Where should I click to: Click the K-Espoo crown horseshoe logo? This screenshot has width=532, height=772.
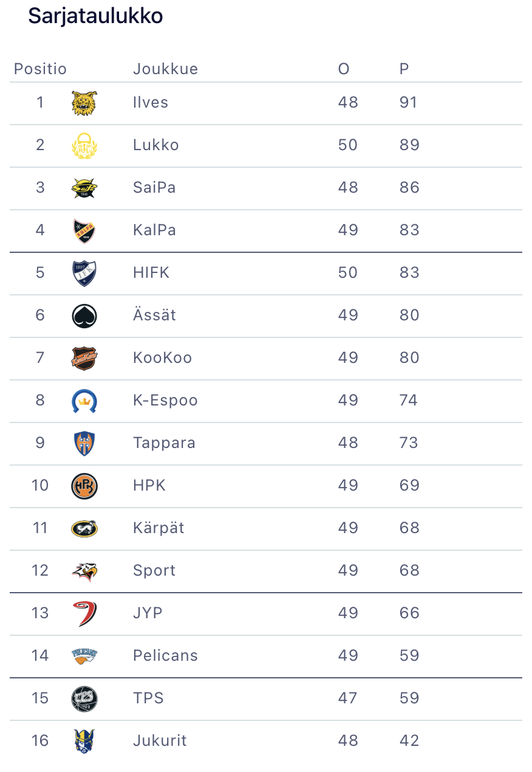[x=84, y=401]
